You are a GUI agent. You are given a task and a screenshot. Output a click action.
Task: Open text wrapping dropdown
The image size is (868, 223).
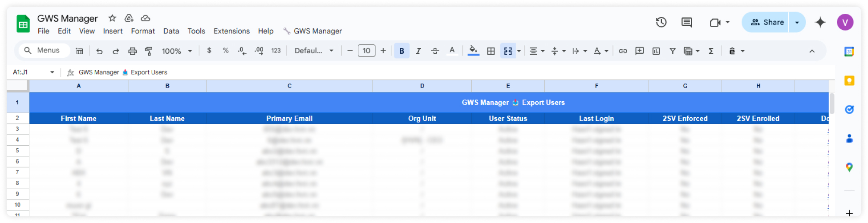pos(580,51)
